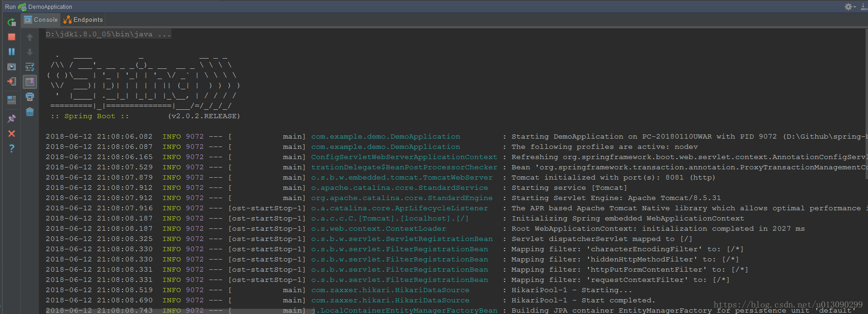The height and width of the screenshot is (314, 868).
Task: Click 'Servlet dispatcherServlet mapped to [/]' message
Action: tap(602, 239)
